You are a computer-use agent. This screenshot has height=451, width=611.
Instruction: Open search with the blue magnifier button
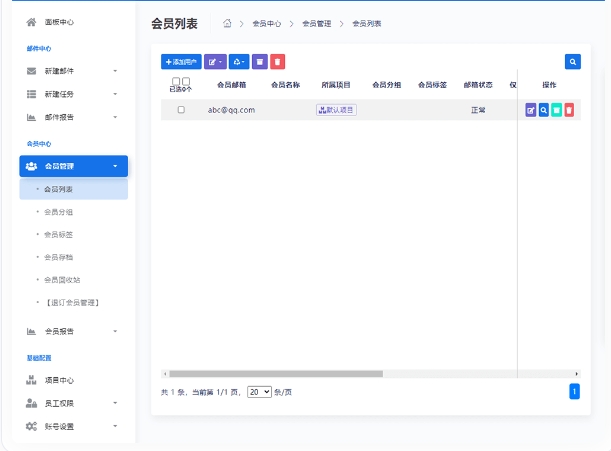click(x=573, y=62)
